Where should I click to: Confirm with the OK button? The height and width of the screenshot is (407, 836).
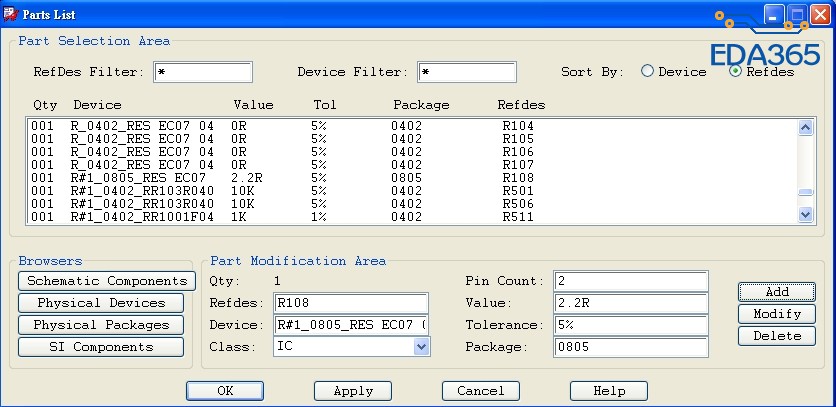[225, 391]
